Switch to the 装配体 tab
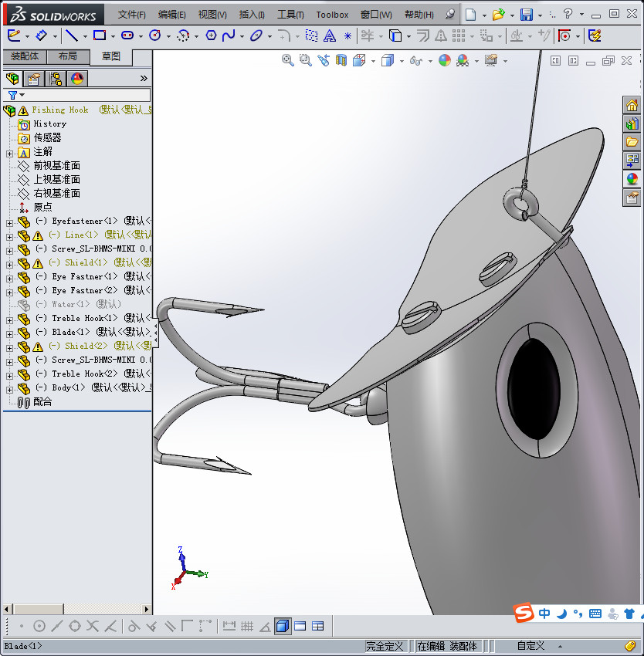This screenshot has height=656, width=644. [25, 56]
